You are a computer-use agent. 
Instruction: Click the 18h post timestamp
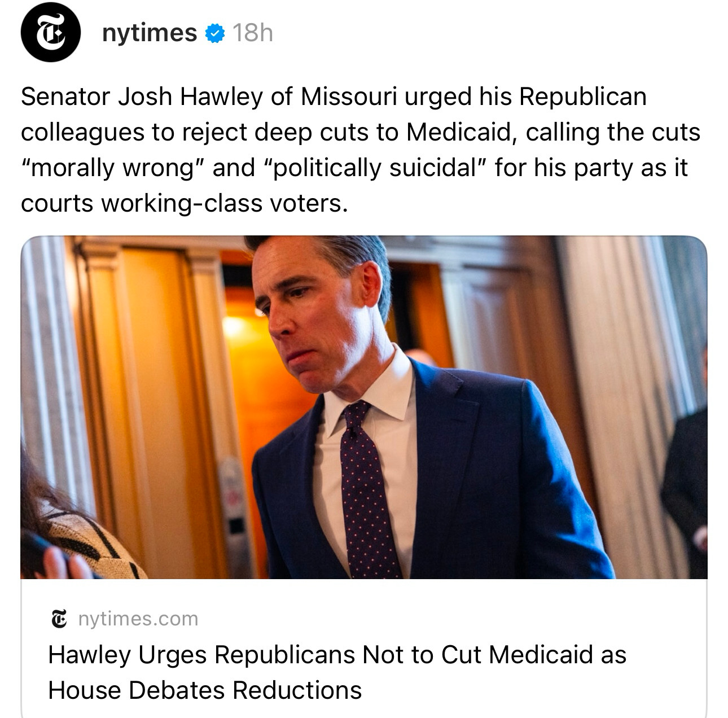(x=253, y=33)
